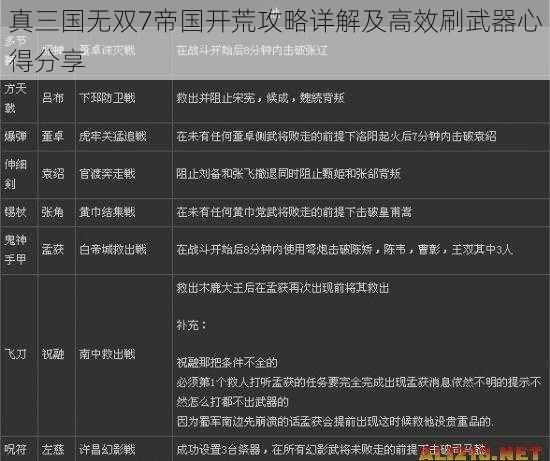
Task: Click the line starting 因为霸军南边先崩溃
Action: [335, 421]
